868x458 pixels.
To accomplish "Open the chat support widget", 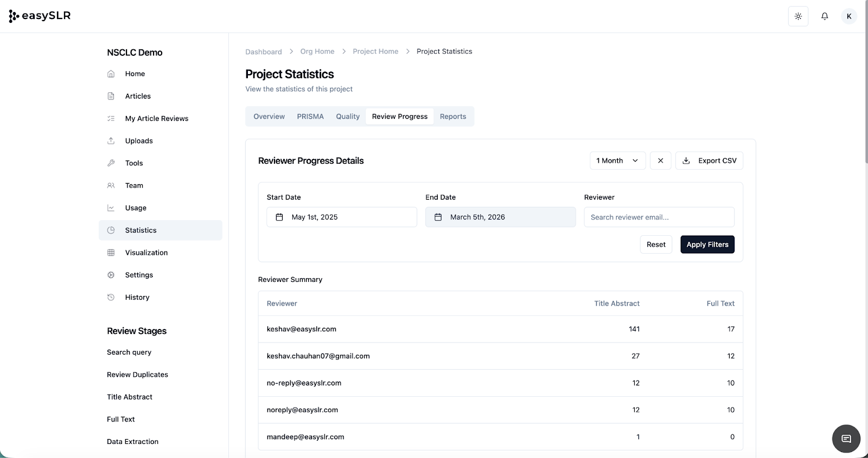I will point(846,438).
